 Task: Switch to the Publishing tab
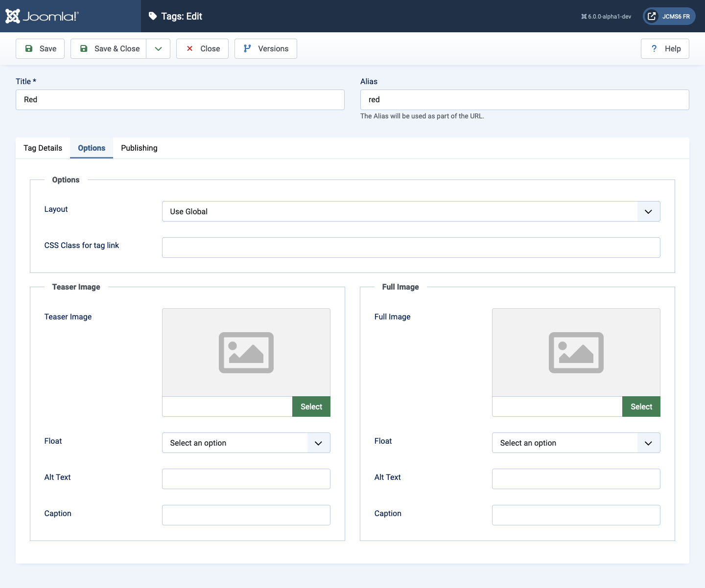tap(139, 148)
